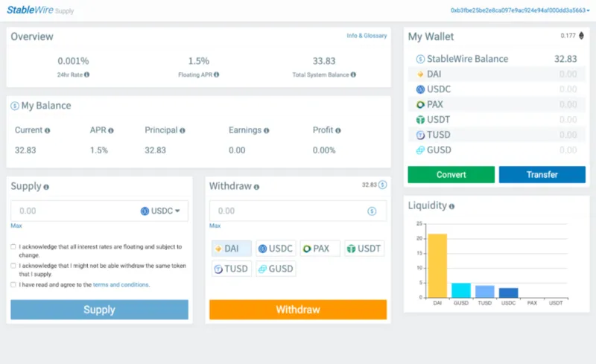Viewport: 596px width, 364px height.
Task: Click the 1.5% Floating APR value
Action: (199, 61)
